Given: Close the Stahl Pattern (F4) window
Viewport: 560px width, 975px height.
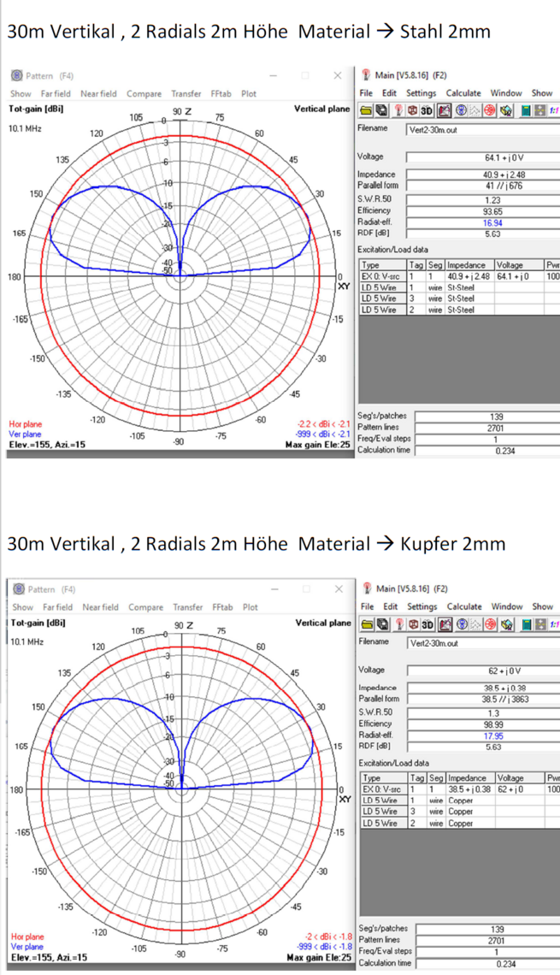Looking at the screenshot, I should [338, 75].
